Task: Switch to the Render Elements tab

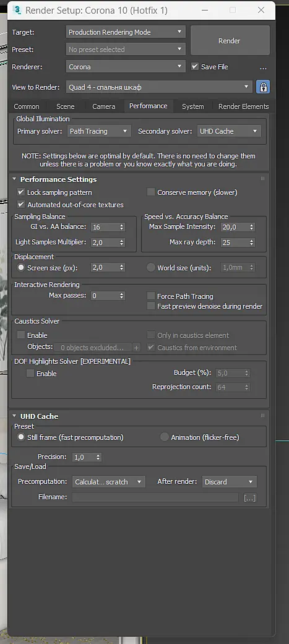Action: (x=243, y=106)
